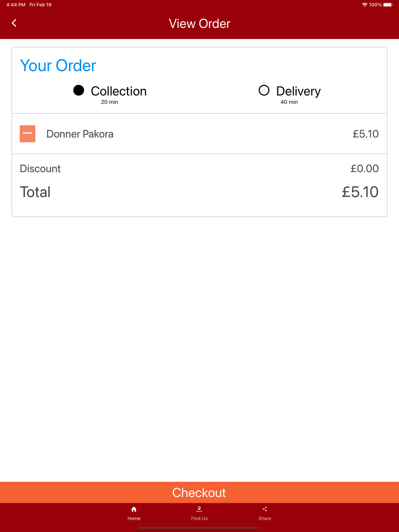Click the Total amount at the card's bottom
This screenshot has width=399, height=532.
(359, 192)
